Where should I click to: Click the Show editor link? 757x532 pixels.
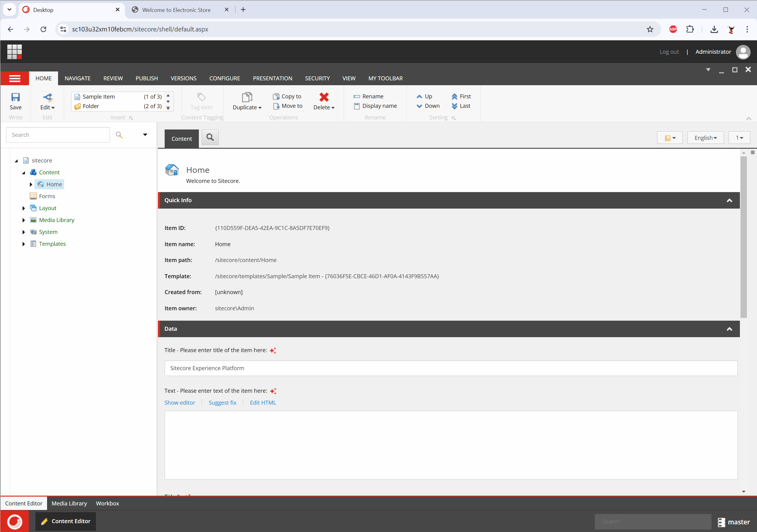[180, 403]
